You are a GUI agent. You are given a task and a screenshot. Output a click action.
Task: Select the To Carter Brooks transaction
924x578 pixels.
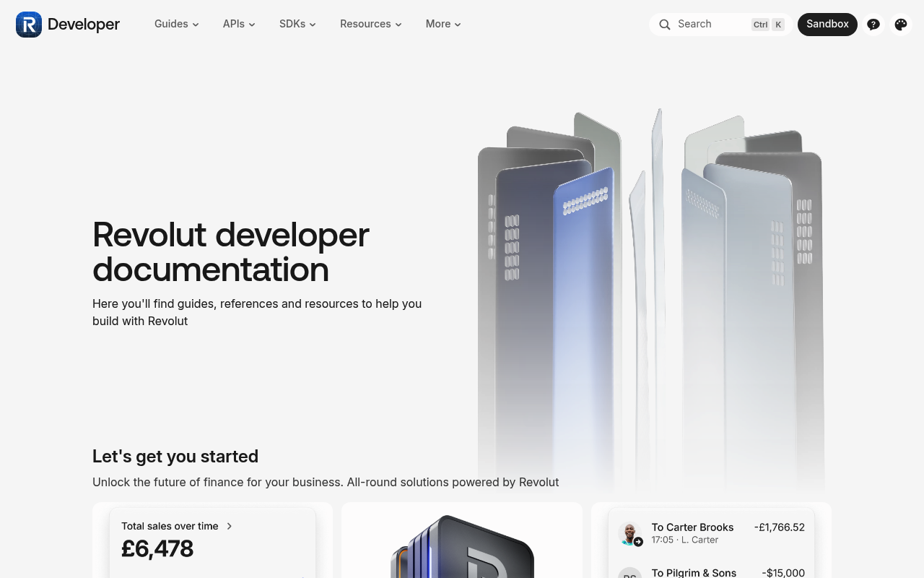point(711,533)
